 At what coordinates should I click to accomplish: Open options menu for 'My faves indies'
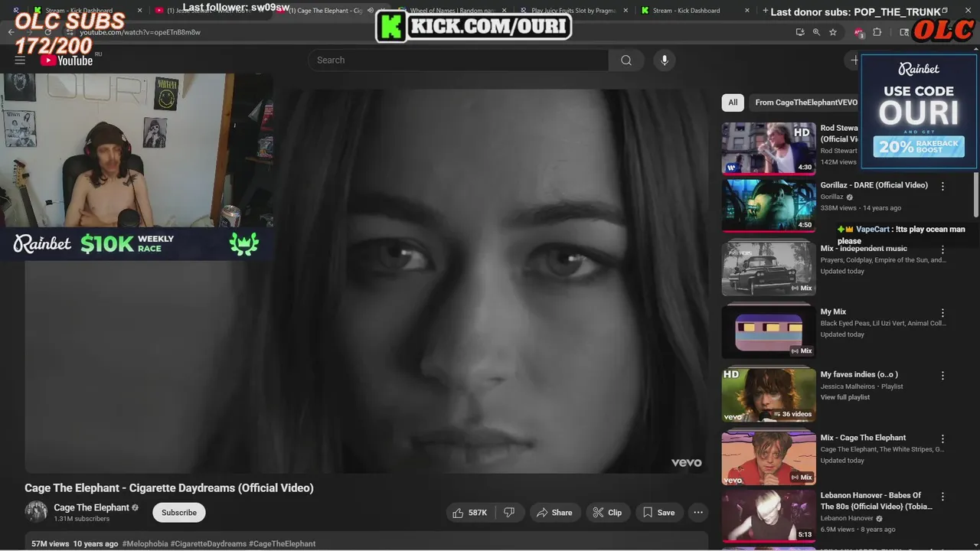click(942, 376)
